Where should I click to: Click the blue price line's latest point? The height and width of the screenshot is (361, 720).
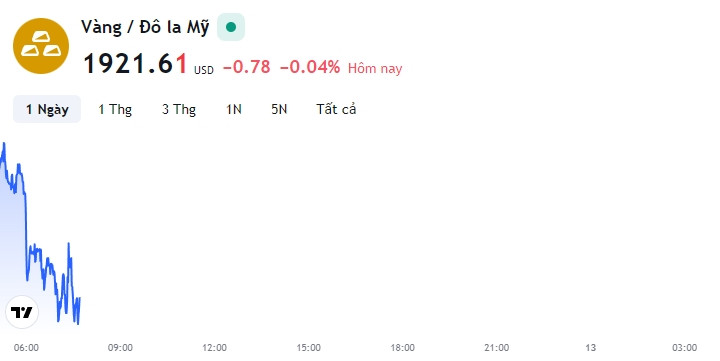tap(79, 299)
